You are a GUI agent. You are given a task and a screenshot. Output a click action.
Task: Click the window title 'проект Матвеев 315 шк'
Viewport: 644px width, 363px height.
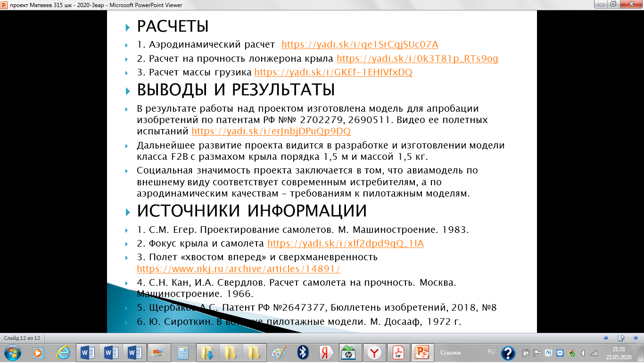(x=96, y=5)
